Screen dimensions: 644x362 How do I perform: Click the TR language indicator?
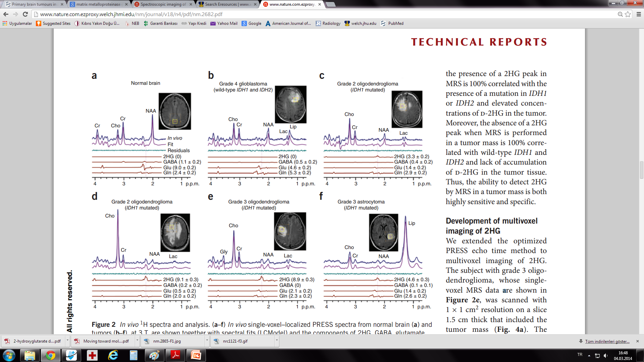coord(580,355)
